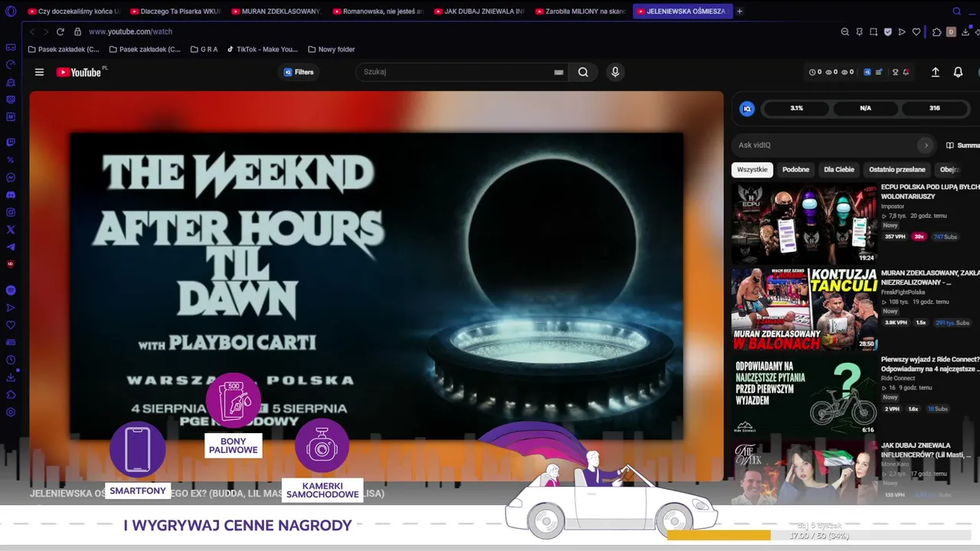Open Telegram from the browser sidebar
This screenshot has width=980, height=551.
click(x=11, y=247)
